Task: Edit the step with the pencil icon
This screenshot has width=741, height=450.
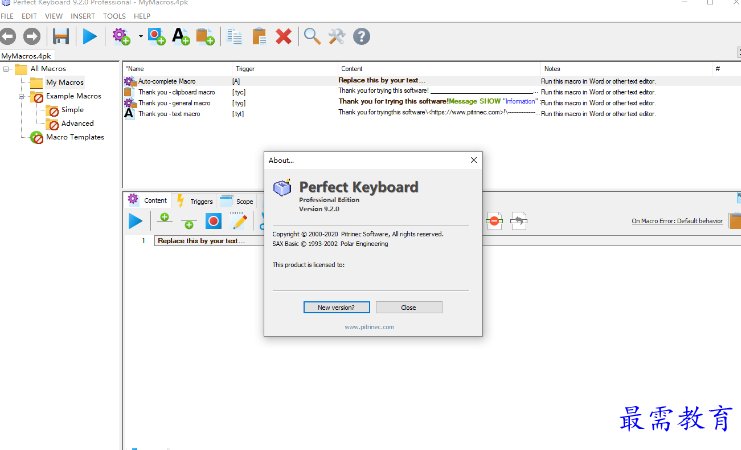Action: 239,221
